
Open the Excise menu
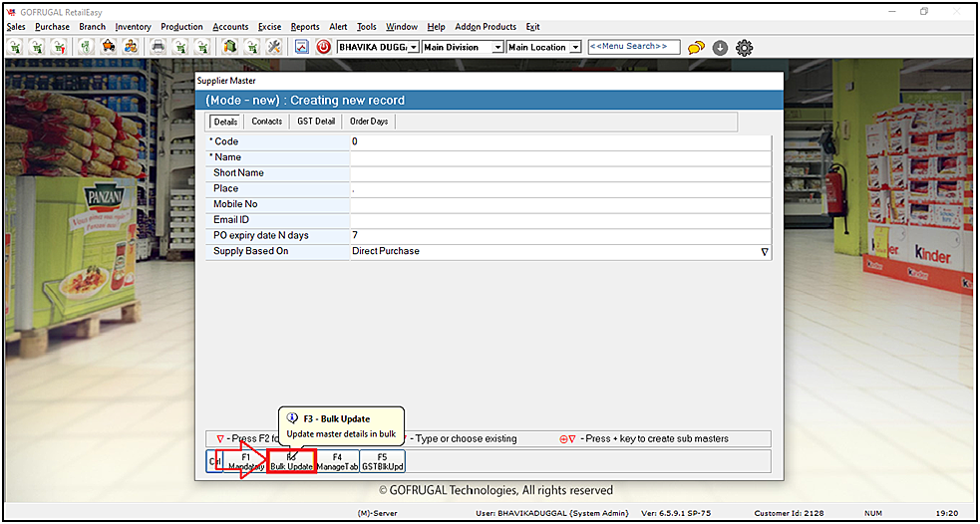coord(269,27)
